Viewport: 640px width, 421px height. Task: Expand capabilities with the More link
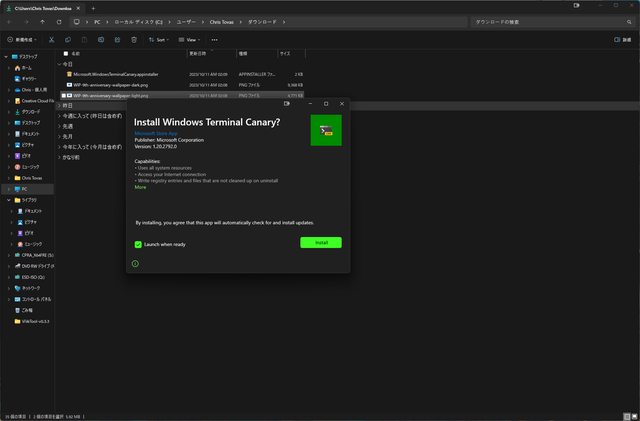[x=140, y=187]
